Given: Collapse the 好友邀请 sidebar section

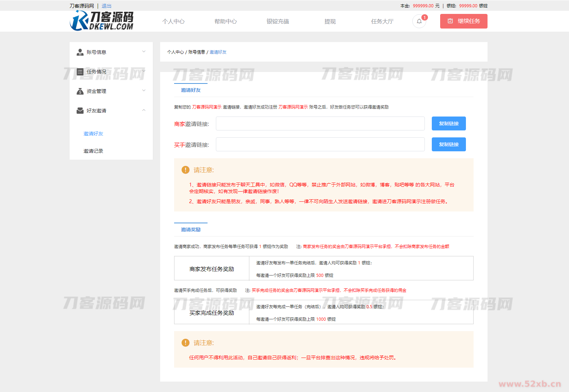Looking at the screenshot, I should [x=143, y=110].
